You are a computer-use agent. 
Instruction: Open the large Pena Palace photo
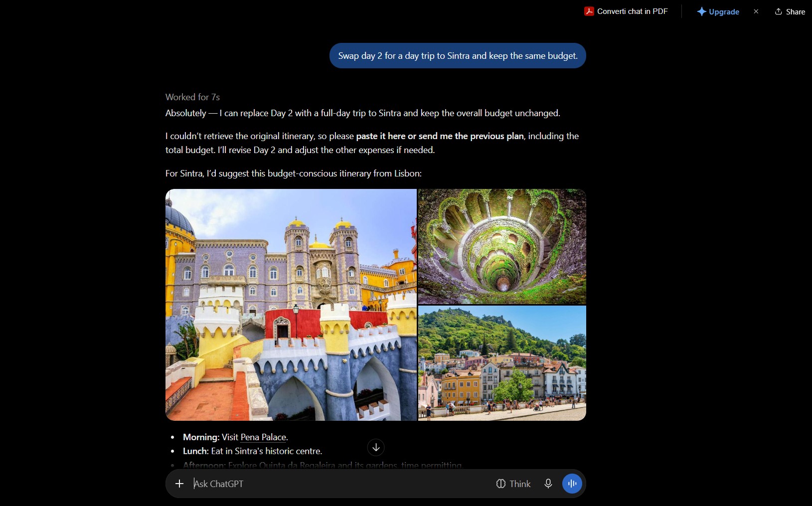point(291,305)
